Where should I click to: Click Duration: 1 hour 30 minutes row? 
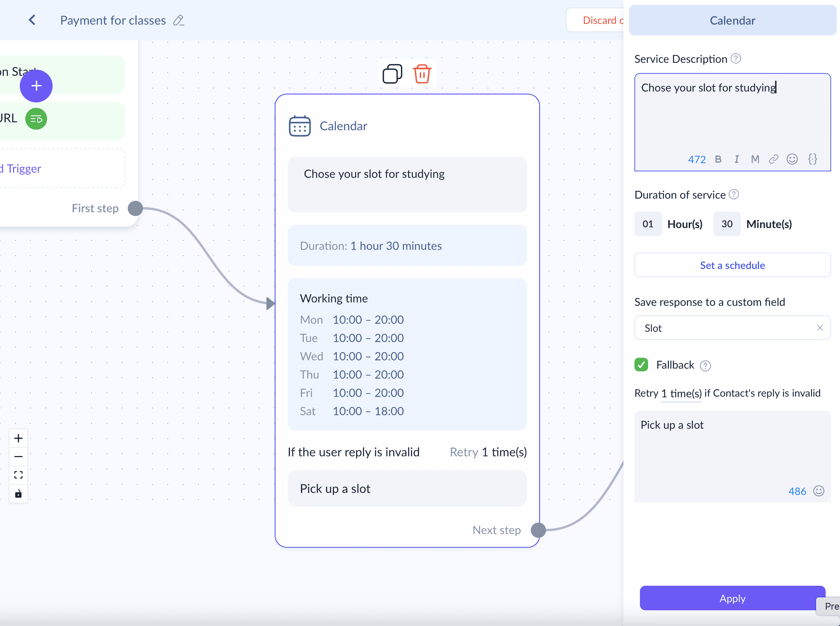tap(407, 245)
